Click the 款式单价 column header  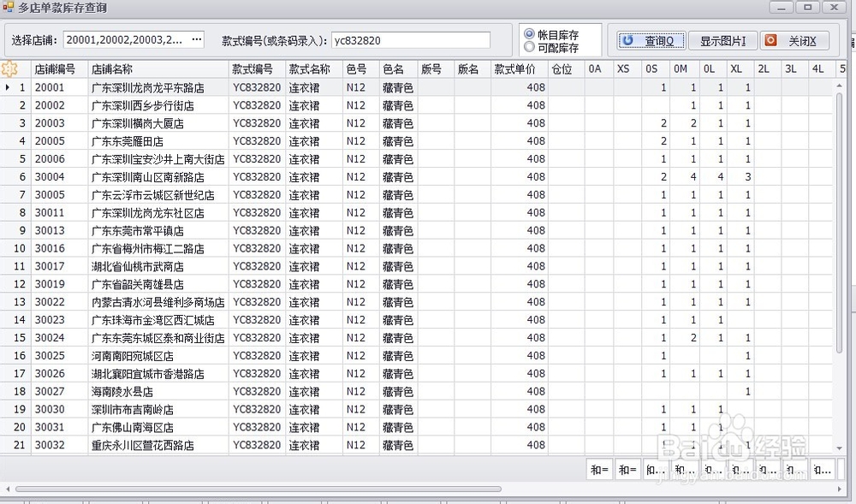pos(515,68)
